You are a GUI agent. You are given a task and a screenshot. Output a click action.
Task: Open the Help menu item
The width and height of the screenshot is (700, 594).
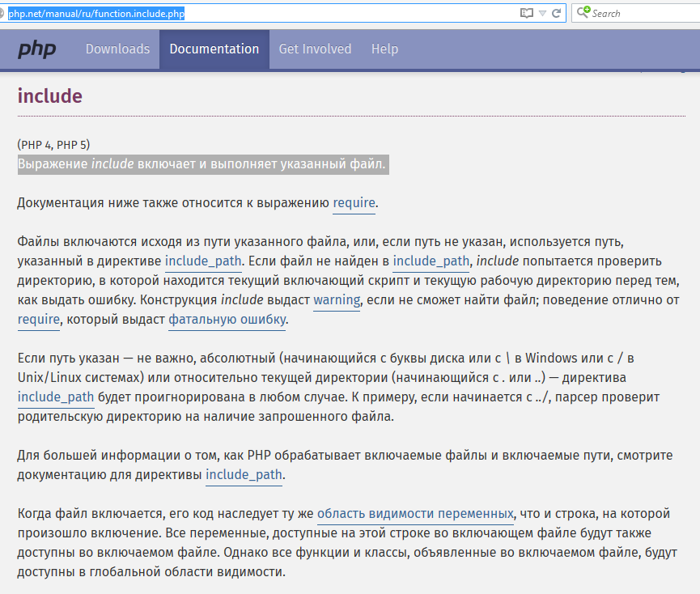tap(385, 49)
